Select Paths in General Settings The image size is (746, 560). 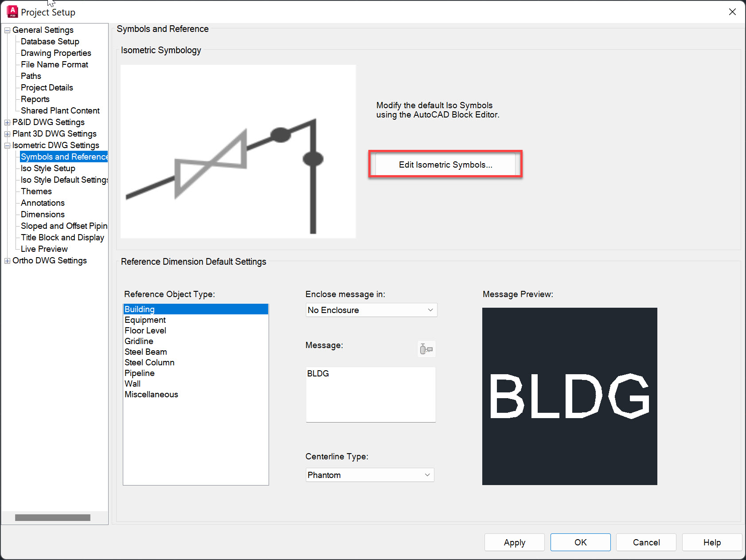[31, 76]
